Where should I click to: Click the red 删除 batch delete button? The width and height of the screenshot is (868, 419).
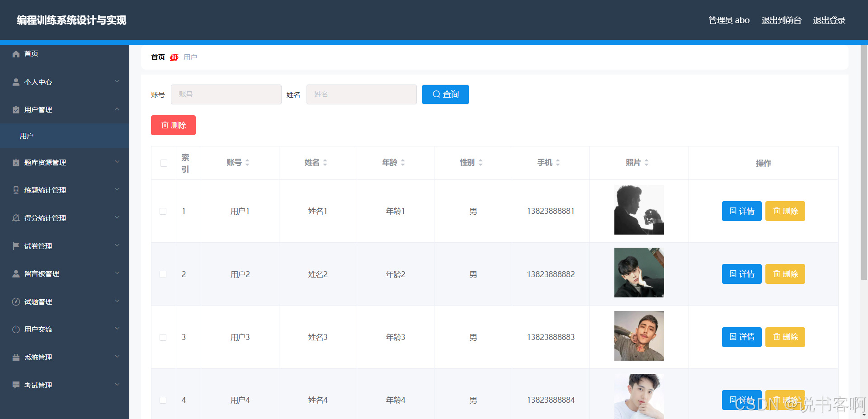coord(173,125)
